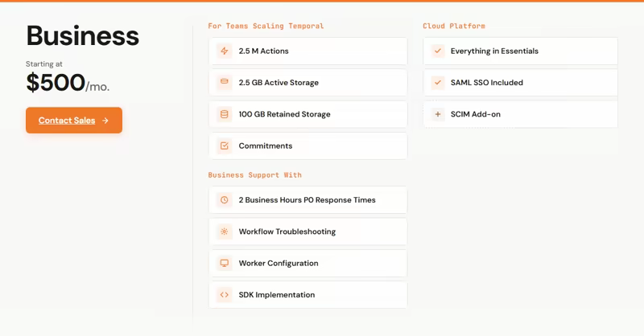Click the database icon beside 100 GB Retained Storage
Viewport: 644px width, 336px height.
tap(225, 114)
